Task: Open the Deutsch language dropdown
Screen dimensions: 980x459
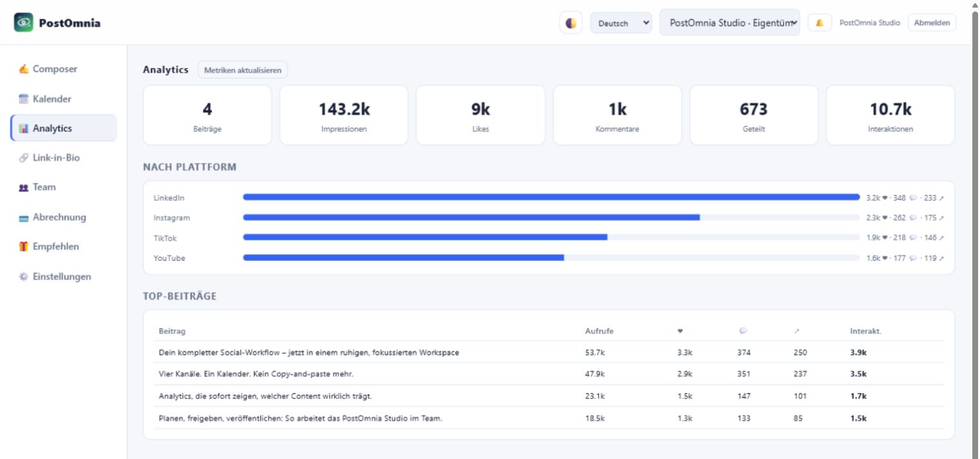Action: tap(621, 23)
